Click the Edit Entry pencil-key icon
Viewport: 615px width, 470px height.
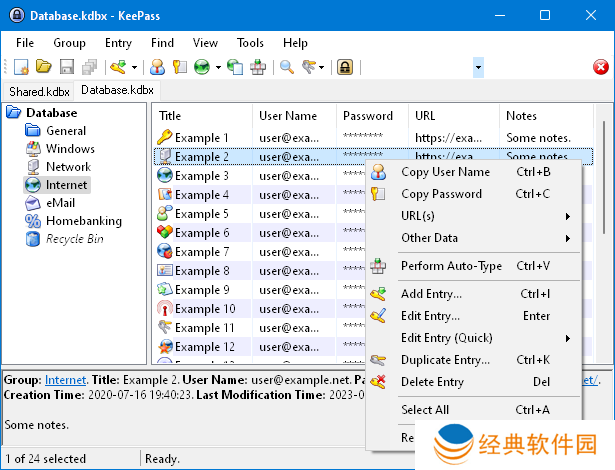click(x=378, y=315)
